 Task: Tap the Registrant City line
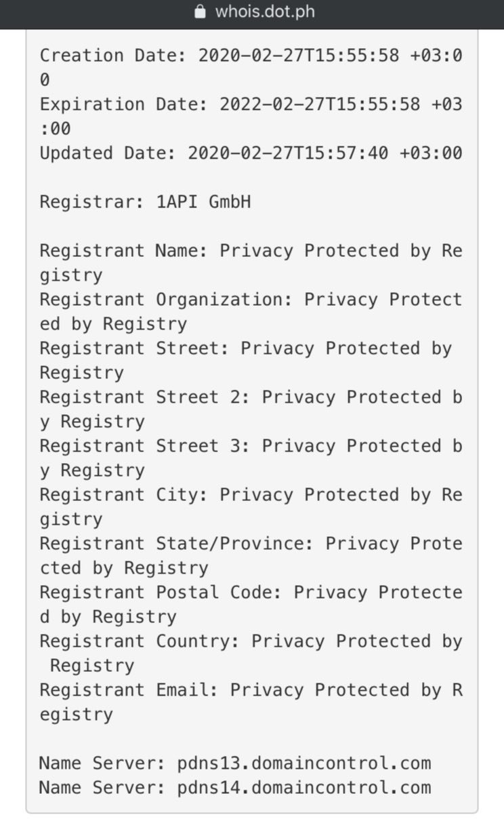251,507
